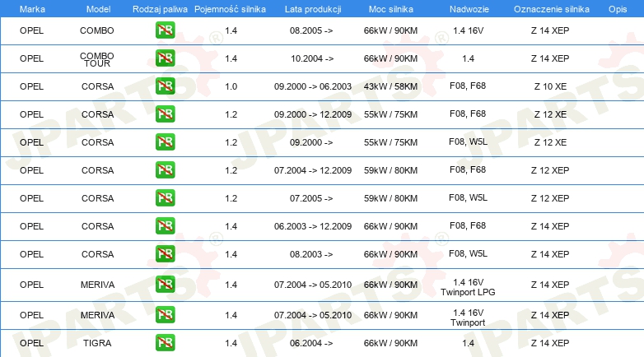The image size is (644, 357).
Task: Click fuel icon for CORSA 07.2004 -> 12.2009
Action: click(165, 170)
